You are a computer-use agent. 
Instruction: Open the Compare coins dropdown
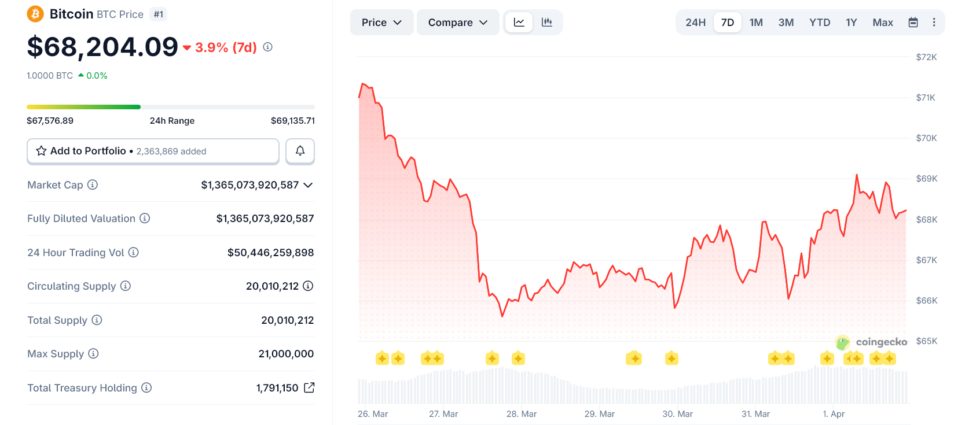click(x=458, y=22)
